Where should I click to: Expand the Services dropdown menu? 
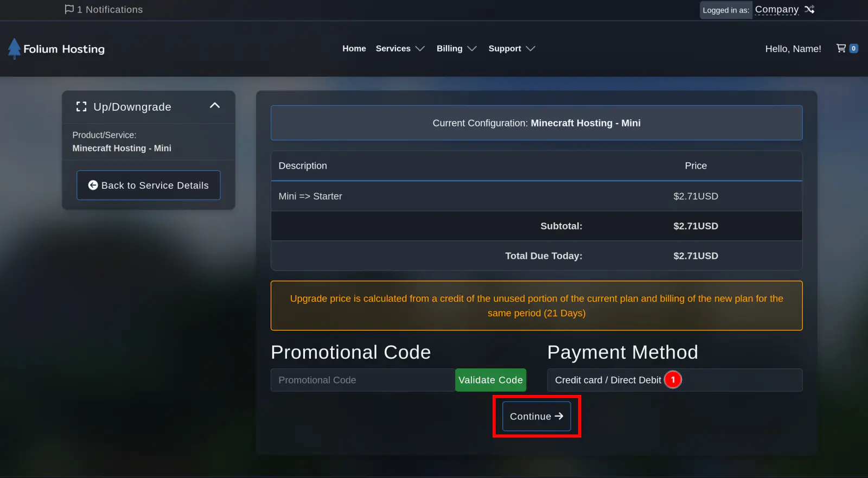click(x=400, y=48)
